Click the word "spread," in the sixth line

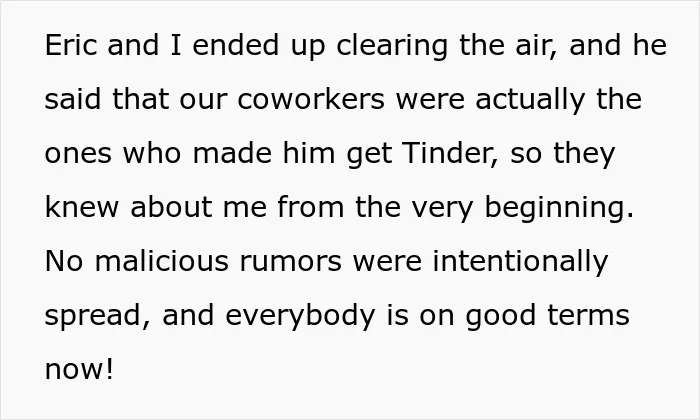(x=98, y=316)
